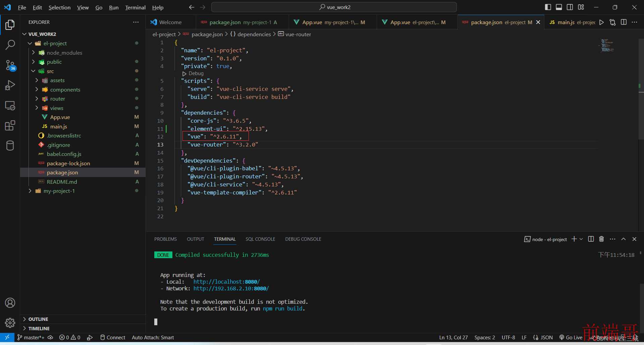Open Accounts icon in activity bar
This screenshot has height=345, width=644.
point(10,303)
